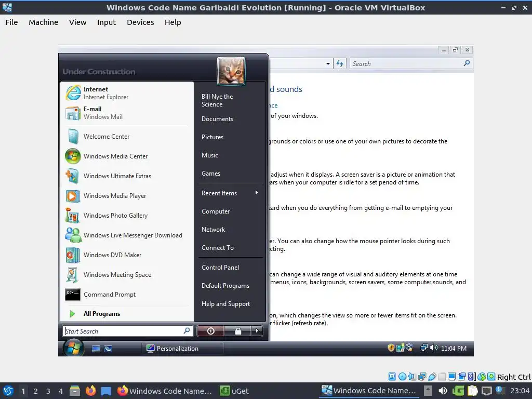Viewport: 532px width, 399px height.
Task: Click the uGet task in host panel
Action: (x=234, y=391)
